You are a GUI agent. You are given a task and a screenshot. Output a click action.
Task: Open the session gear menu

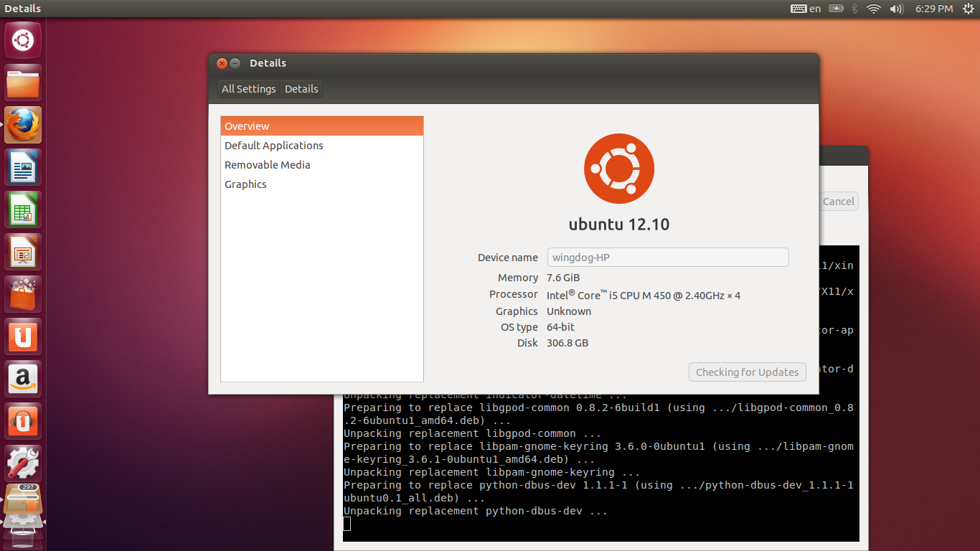968,9
